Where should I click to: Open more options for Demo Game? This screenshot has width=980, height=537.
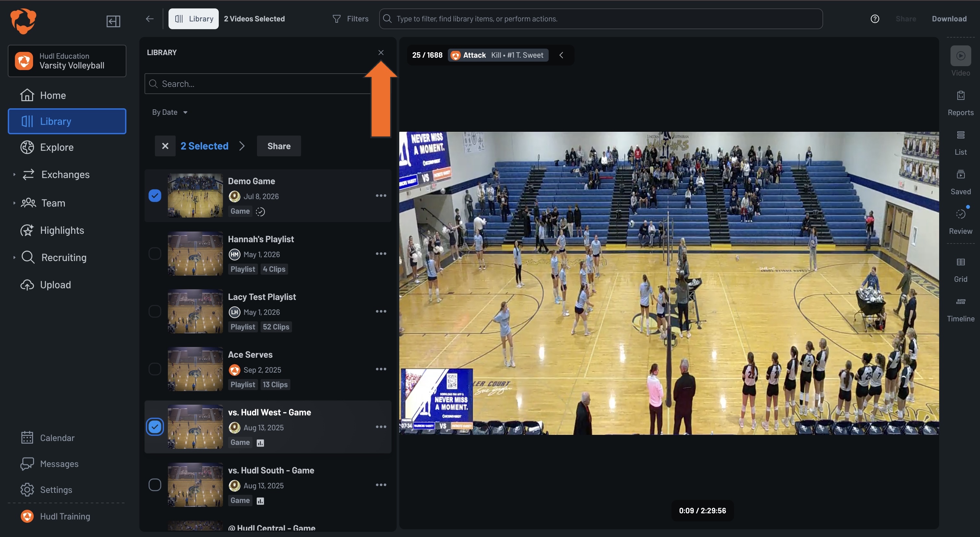click(381, 196)
